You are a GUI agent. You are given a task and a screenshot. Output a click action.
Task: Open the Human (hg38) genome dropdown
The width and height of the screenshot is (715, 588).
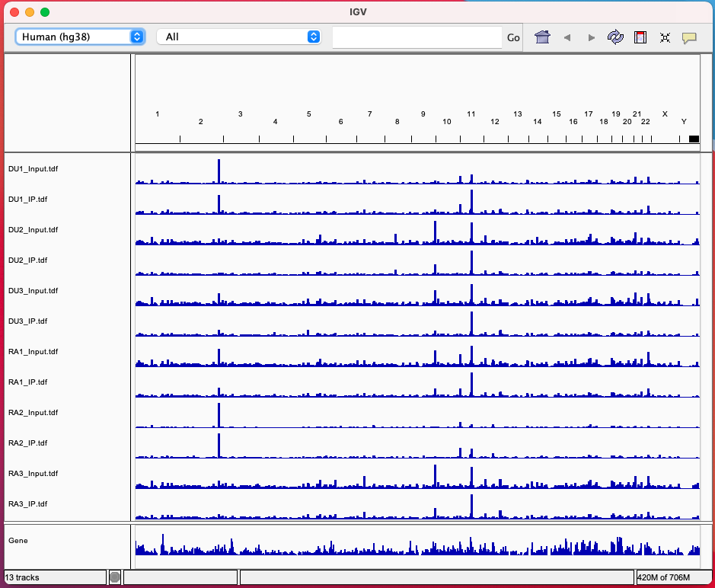click(x=80, y=37)
